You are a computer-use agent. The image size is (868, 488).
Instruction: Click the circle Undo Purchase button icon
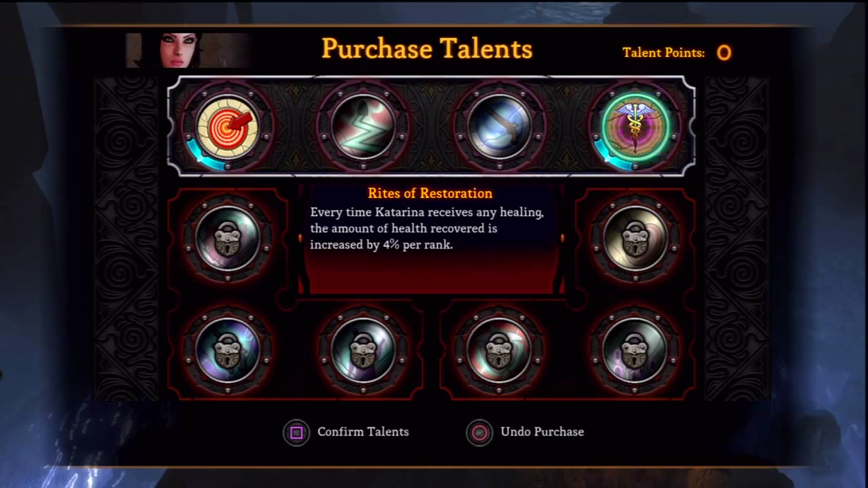(x=479, y=432)
